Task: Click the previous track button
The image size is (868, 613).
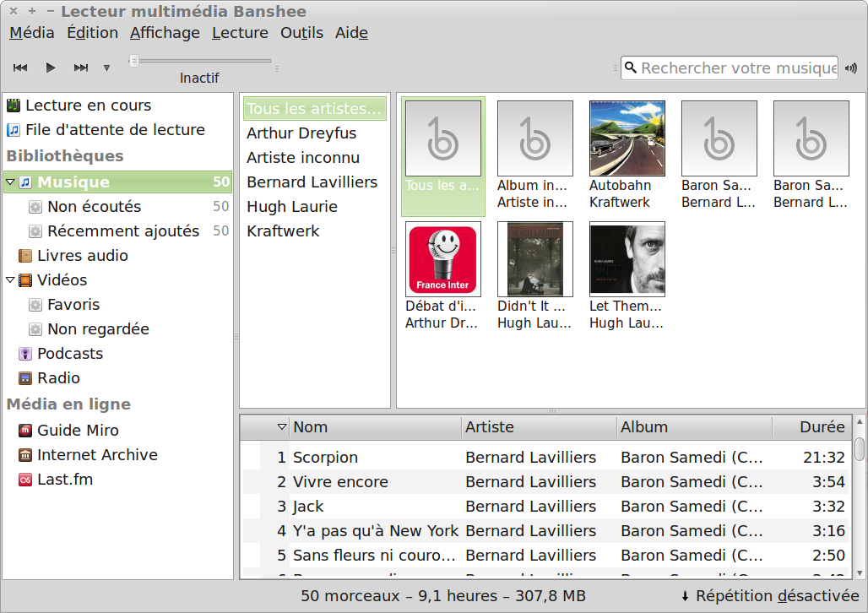Action: coord(20,68)
